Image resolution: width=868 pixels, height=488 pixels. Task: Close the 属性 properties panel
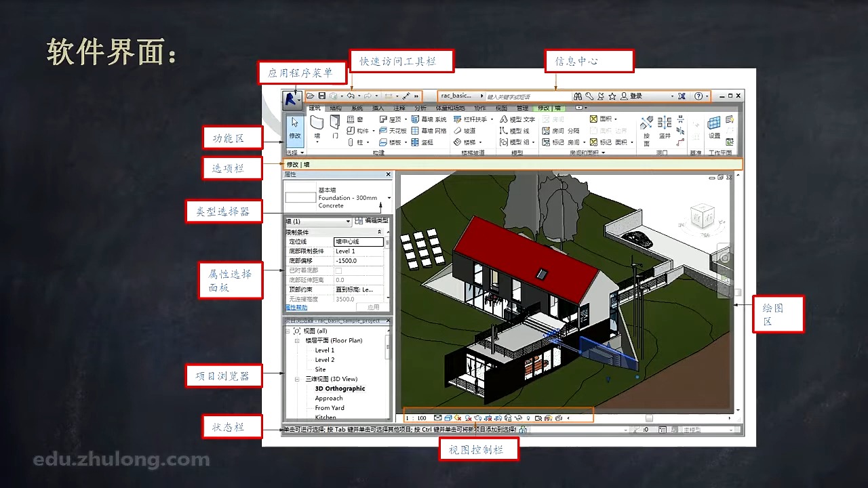[389, 175]
